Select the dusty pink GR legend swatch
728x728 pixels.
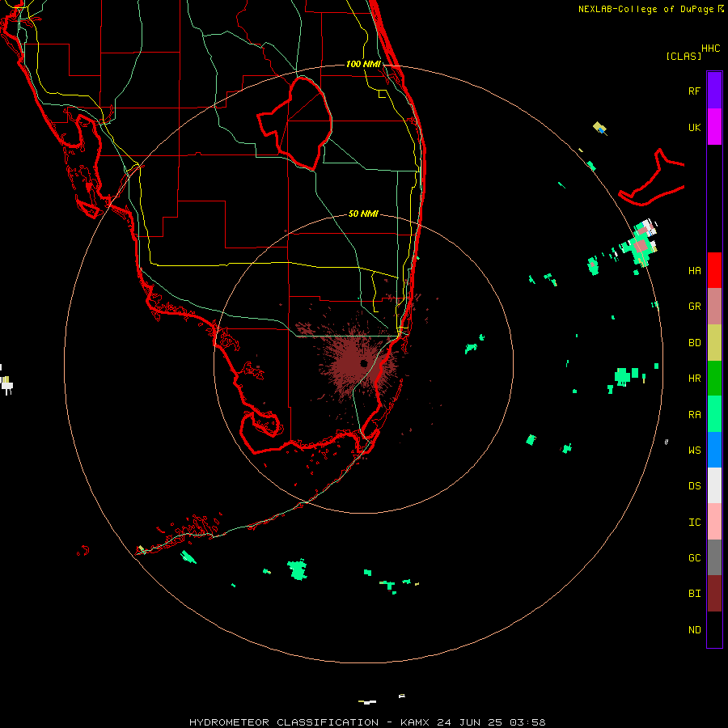point(714,307)
